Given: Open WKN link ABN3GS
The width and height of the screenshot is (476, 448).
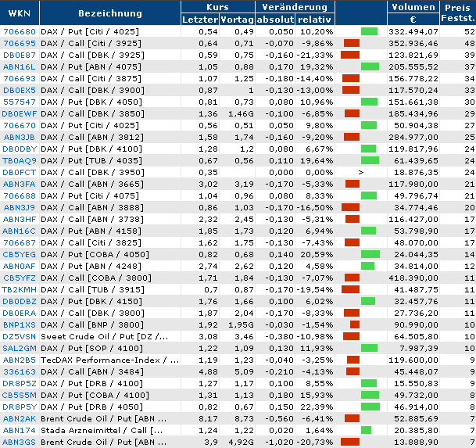Looking at the screenshot, I should coord(20,443).
